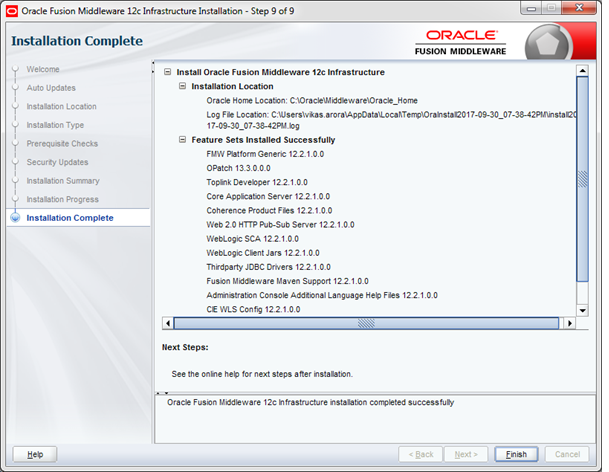This screenshot has height=472, width=609.
Task: Minimize the installer window
Action: (x=531, y=8)
